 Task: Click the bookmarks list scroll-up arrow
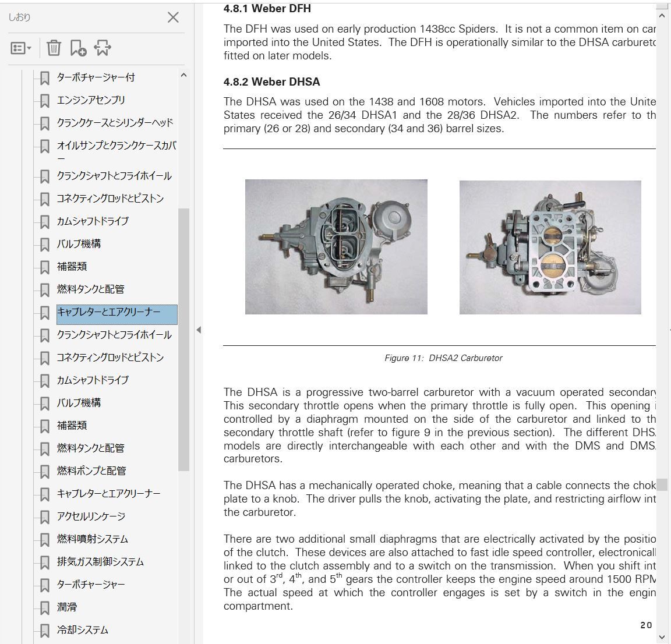point(183,75)
